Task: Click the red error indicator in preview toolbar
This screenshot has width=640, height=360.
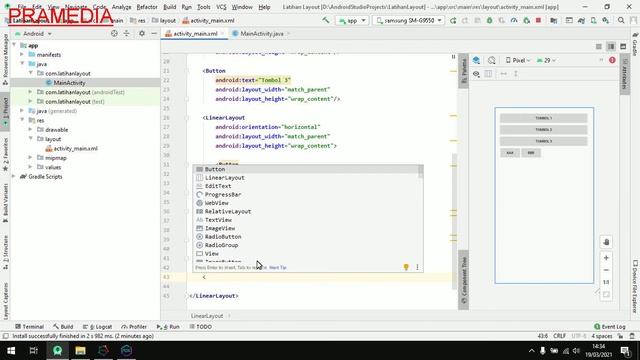Action: (x=612, y=60)
